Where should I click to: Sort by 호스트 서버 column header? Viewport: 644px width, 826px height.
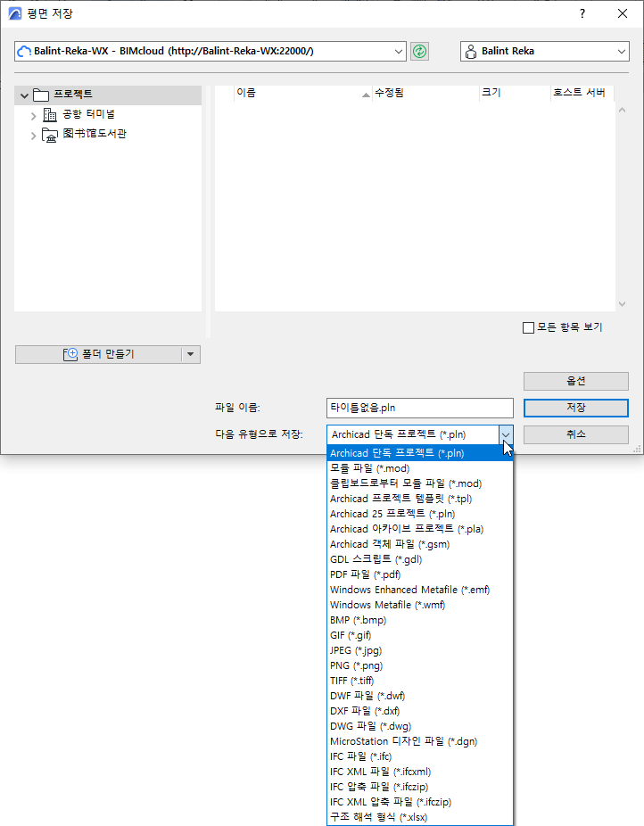tap(582, 93)
